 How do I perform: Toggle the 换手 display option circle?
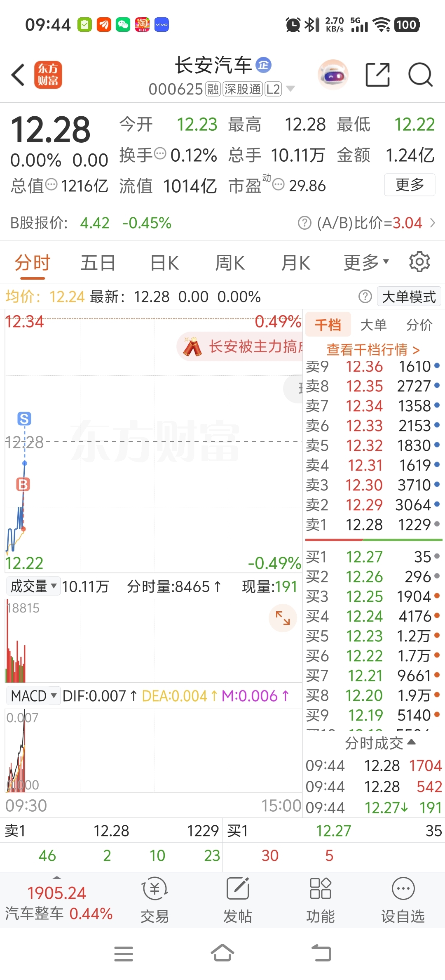coord(160,154)
